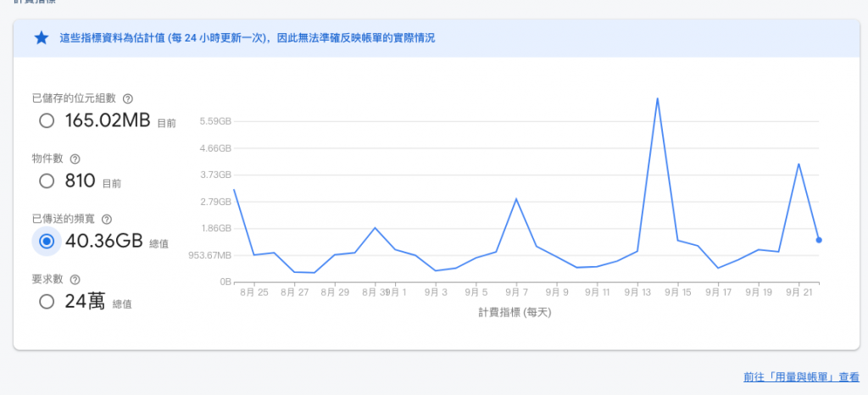Click the 4.66GB y-axis label
Viewport: 868px width, 395px height.
pyautogui.click(x=216, y=148)
